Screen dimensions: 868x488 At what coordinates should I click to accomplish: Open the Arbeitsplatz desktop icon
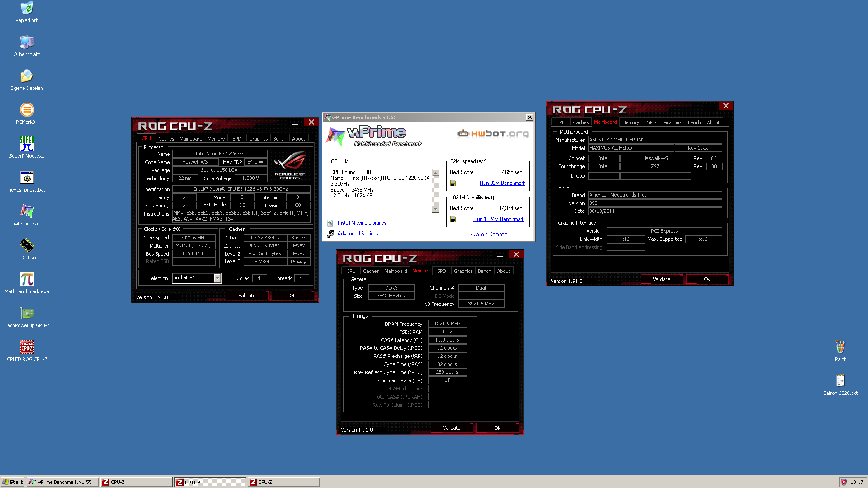[27, 42]
